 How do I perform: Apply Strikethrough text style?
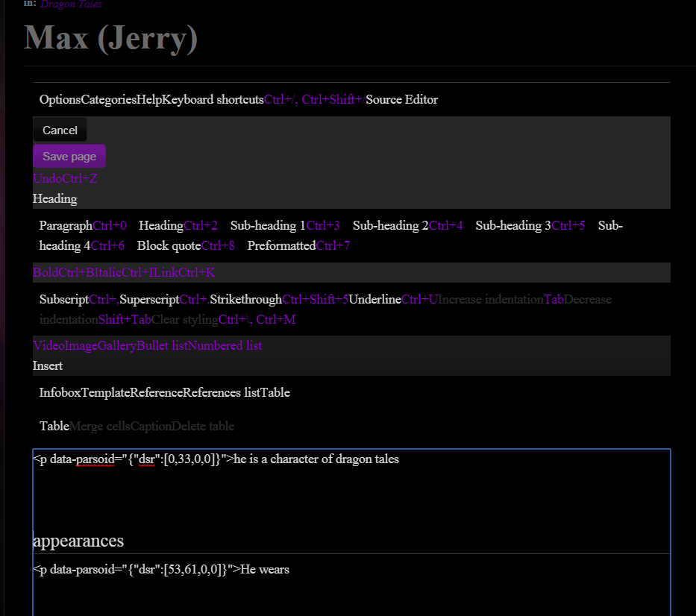[245, 300]
